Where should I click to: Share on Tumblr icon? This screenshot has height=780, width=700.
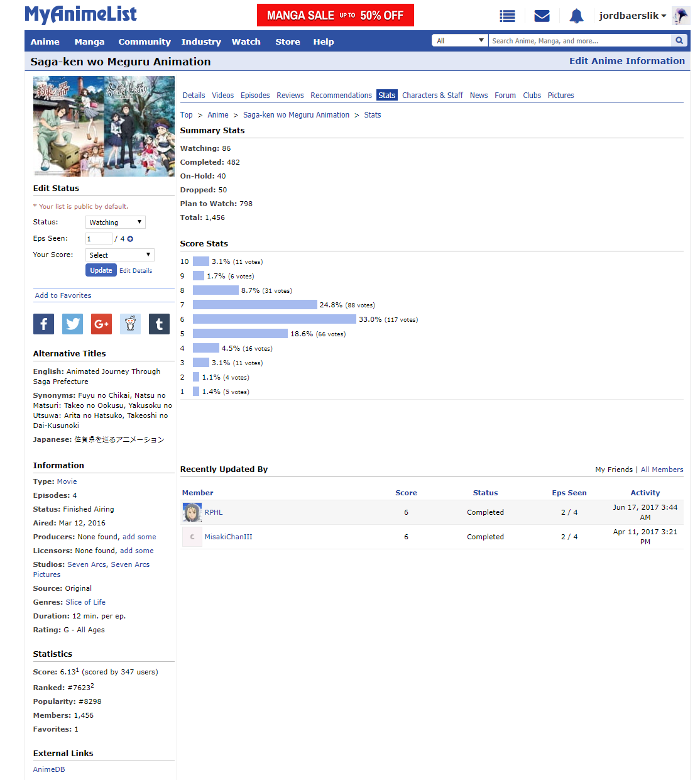(159, 324)
